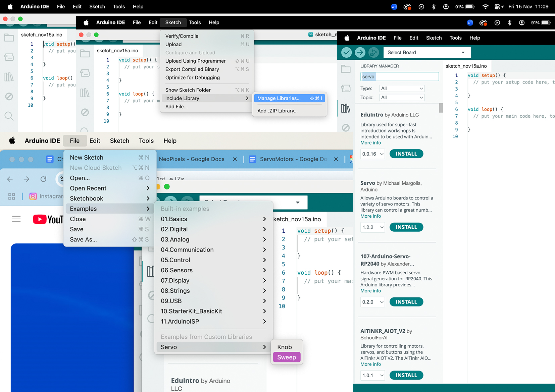Open the 0.2.0 version dropdown
Viewport: 555px width, 392px height.
pos(373,302)
